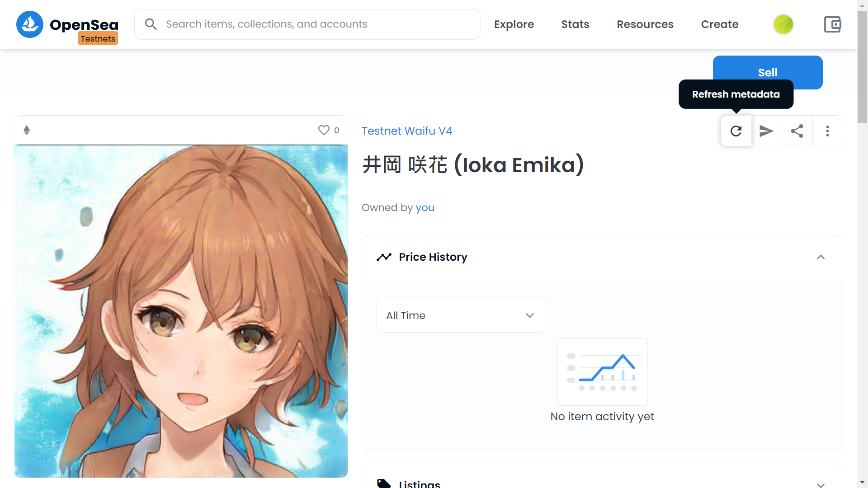The image size is (868, 488).
Task: Click the favorites count 0
Action: [336, 130]
